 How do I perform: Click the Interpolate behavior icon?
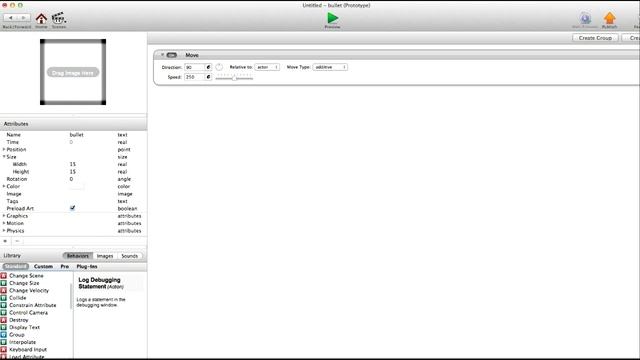[4, 342]
